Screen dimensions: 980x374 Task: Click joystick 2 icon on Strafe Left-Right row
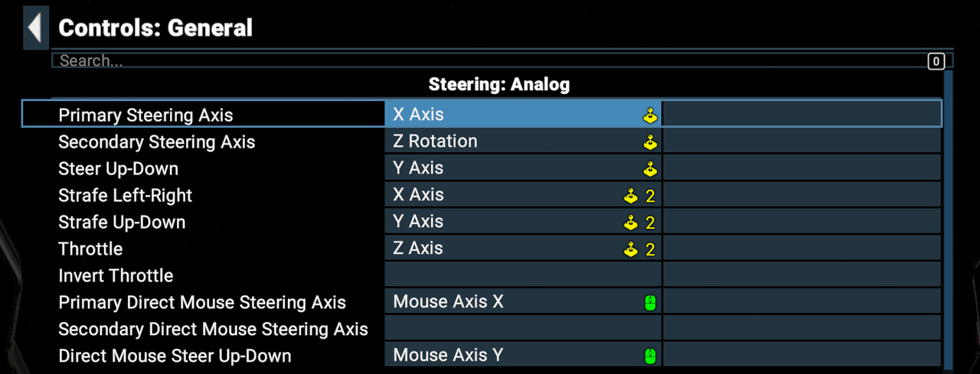click(639, 196)
